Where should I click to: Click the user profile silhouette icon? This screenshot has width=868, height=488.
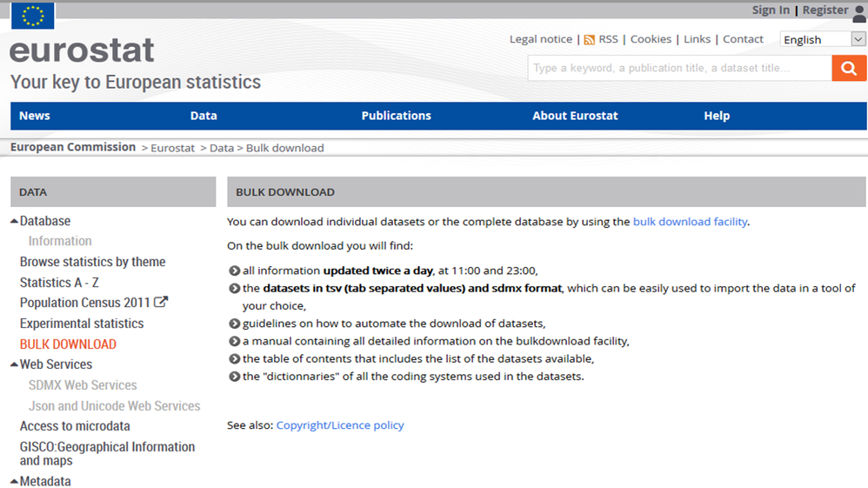(859, 13)
